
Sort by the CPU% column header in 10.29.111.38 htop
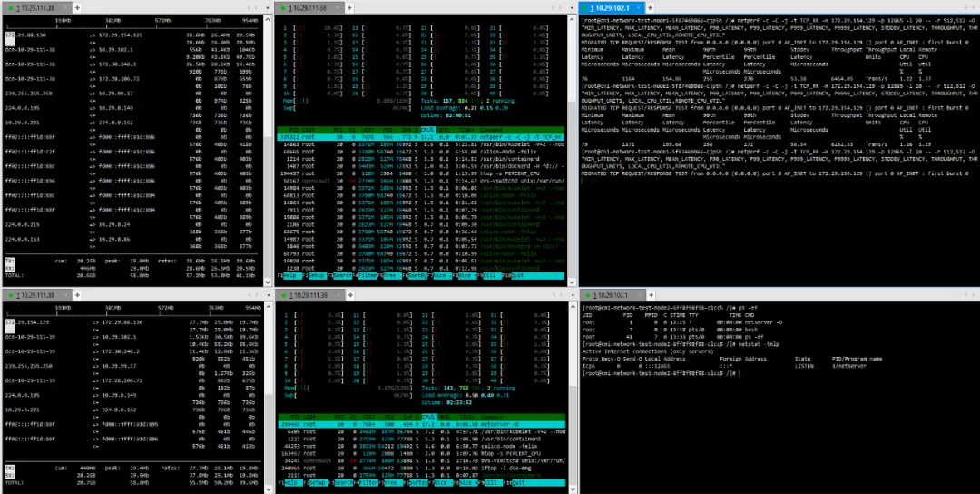[428, 130]
